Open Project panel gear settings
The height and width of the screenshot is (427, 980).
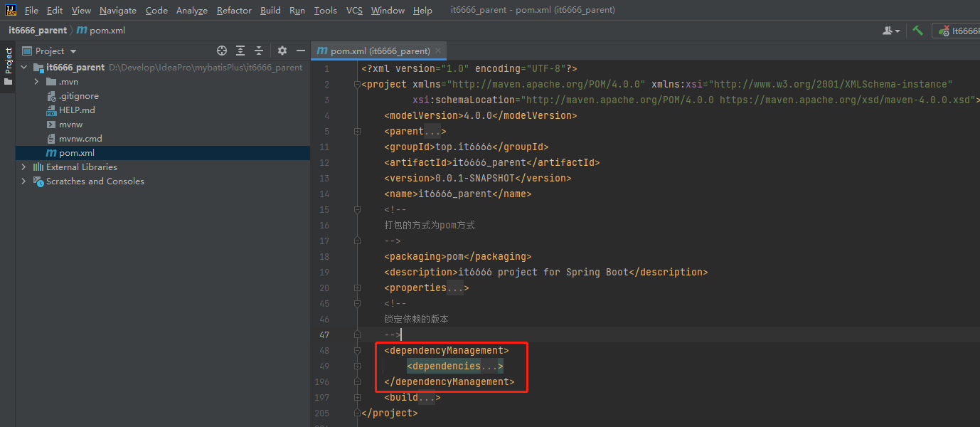pos(282,51)
